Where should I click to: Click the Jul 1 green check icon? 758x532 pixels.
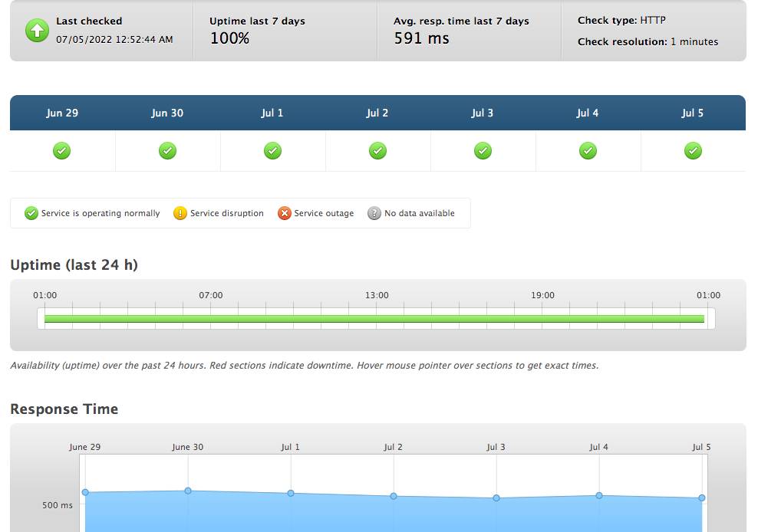[272, 151]
